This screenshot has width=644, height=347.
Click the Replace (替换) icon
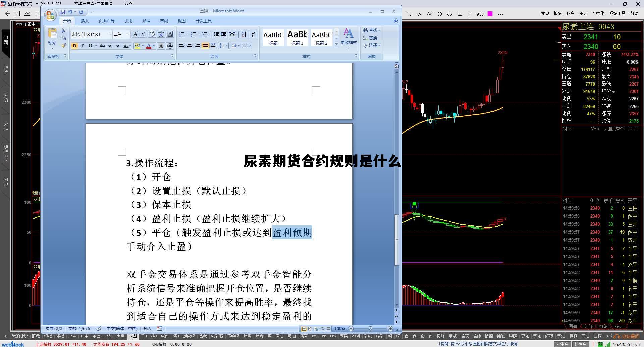(x=370, y=38)
